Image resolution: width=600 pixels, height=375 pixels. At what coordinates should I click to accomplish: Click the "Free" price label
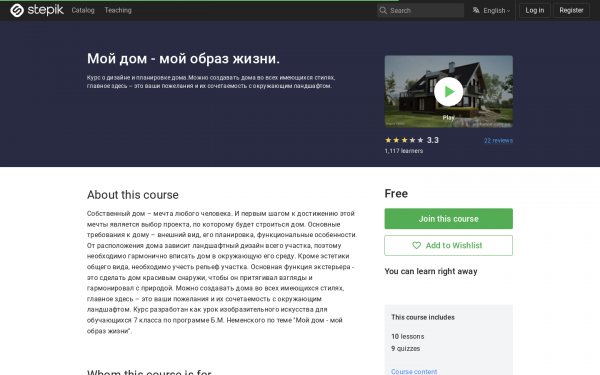click(x=396, y=193)
